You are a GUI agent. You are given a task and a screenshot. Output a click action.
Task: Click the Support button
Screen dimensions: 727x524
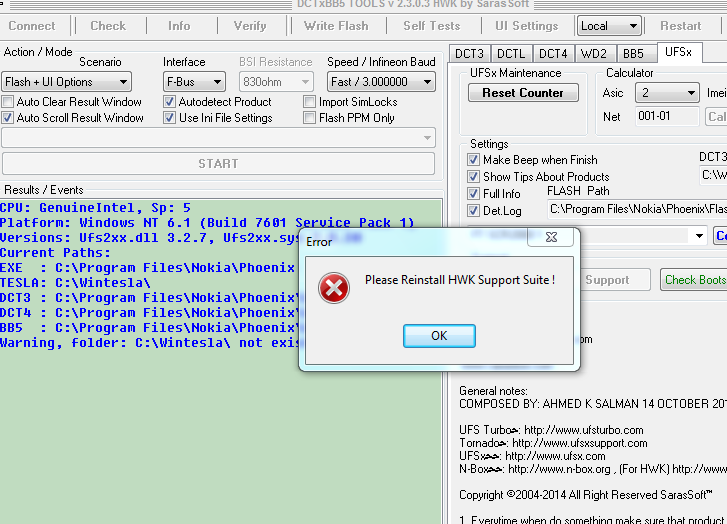click(x=613, y=280)
